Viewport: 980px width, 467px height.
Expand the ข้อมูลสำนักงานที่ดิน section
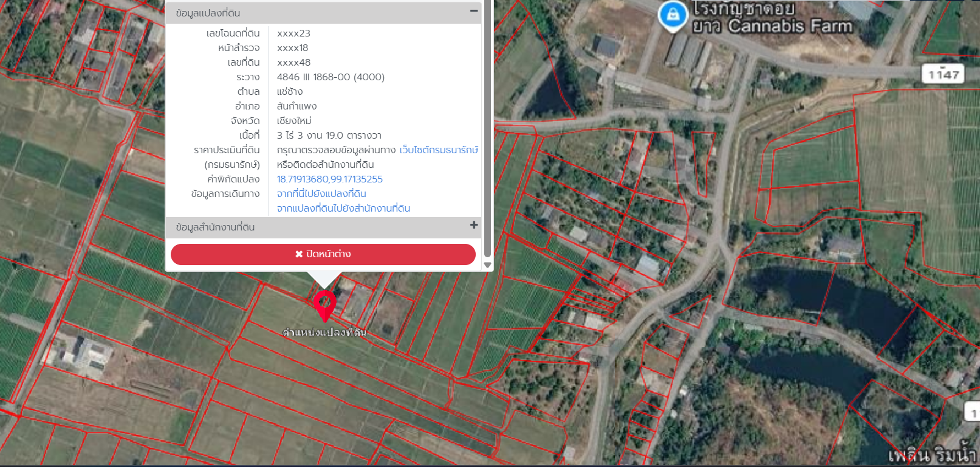[474, 225]
